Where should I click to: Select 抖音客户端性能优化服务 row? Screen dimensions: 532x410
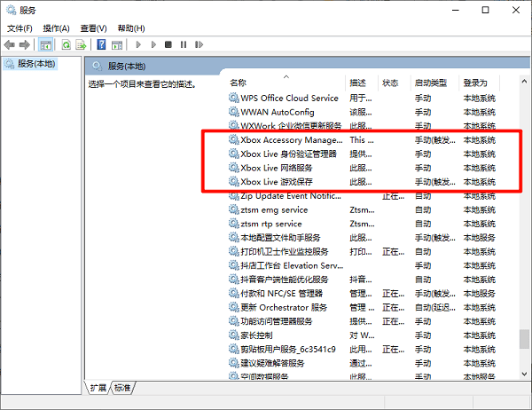click(363, 280)
